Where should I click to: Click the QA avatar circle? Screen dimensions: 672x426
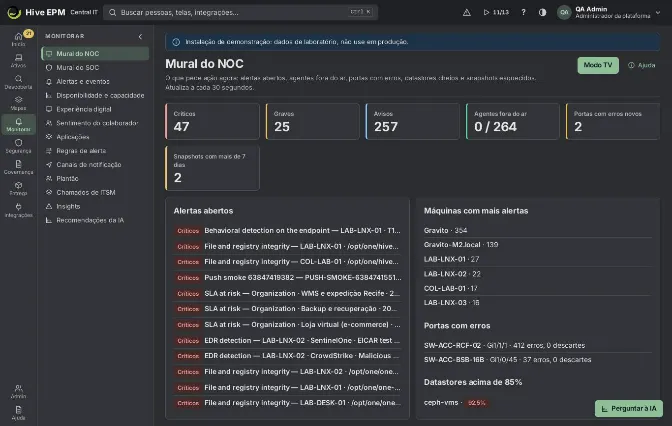(564, 12)
